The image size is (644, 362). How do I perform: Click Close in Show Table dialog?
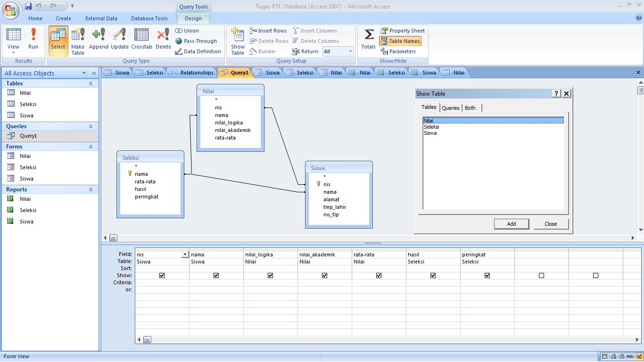[x=551, y=224]
